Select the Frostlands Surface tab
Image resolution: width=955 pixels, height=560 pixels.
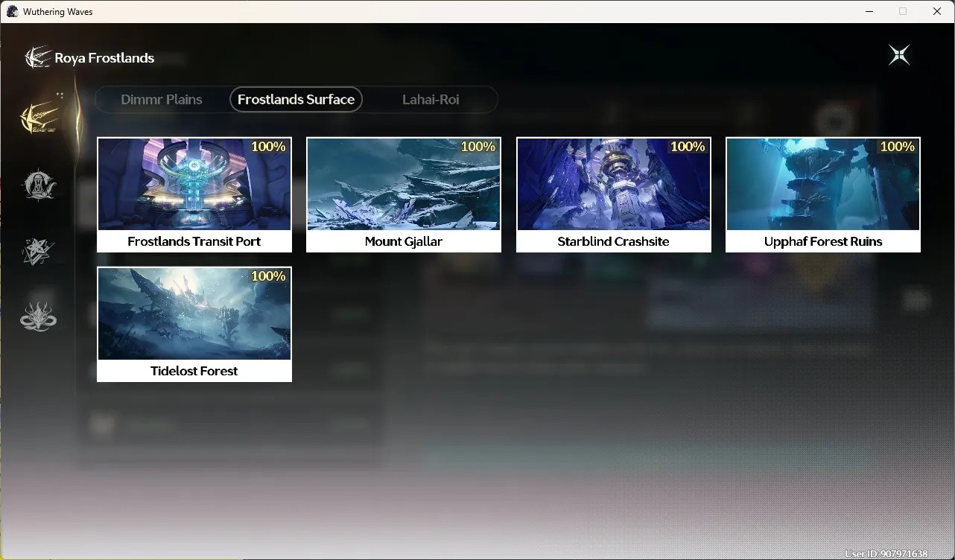[x=296, y=100]
